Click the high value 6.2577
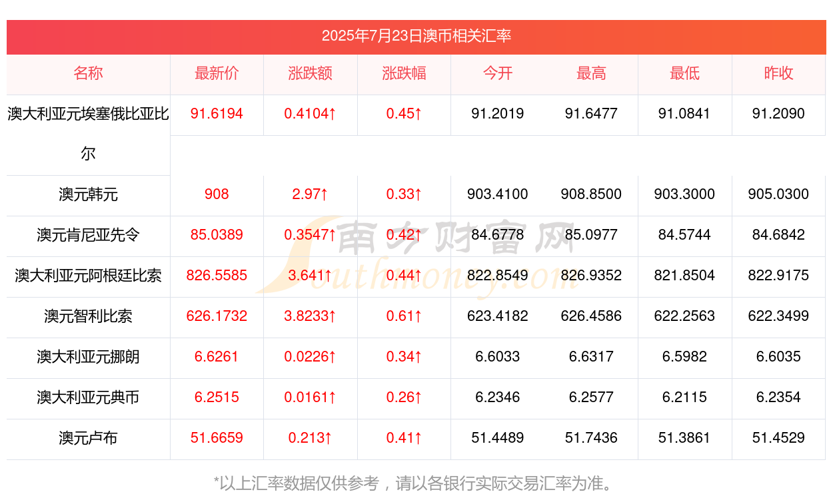The width and height of the screenshot is (833, 504). tap(591, 397)
